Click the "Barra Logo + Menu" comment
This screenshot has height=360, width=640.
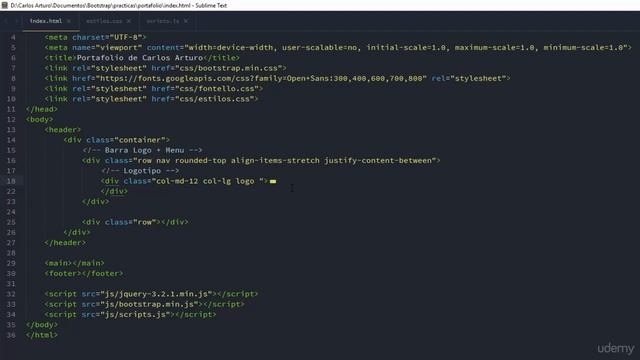click(142, 150)
